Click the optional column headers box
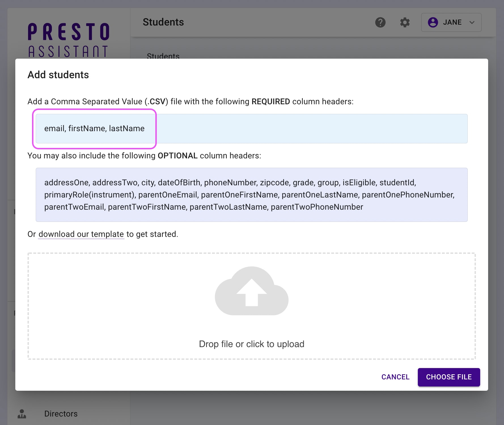The image size is (504, 425). coord(252,195)
